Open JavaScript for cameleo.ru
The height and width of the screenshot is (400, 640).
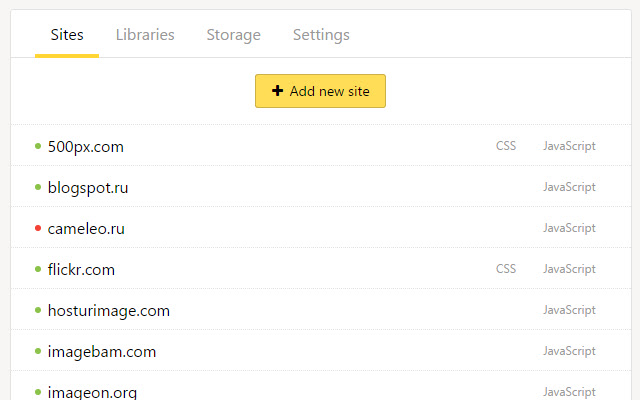point(569,228)
